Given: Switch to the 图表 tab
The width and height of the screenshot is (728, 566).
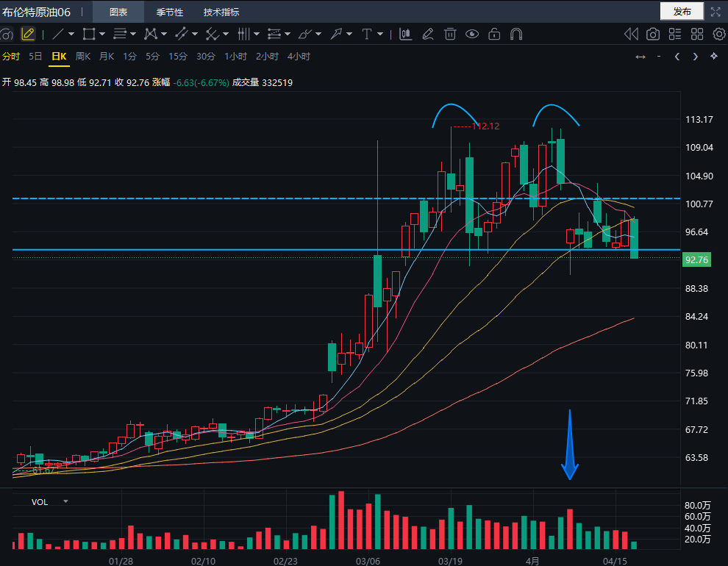Looking at the screenshot, I should click(x=118, y=12).
